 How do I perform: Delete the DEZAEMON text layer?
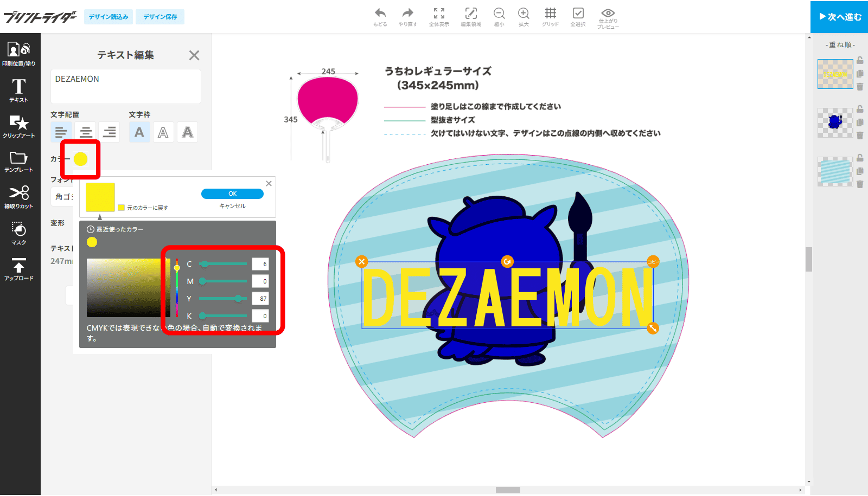(x=860, y=87)
